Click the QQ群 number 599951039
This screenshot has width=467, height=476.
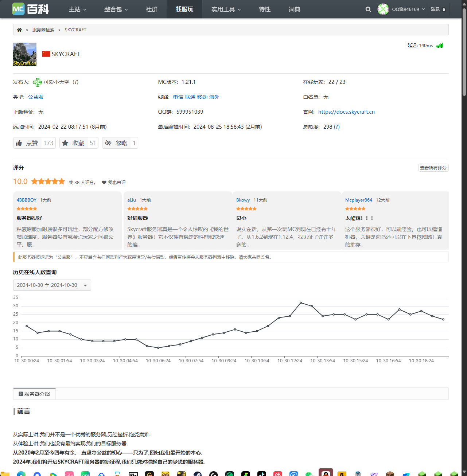tap(190, 112)
